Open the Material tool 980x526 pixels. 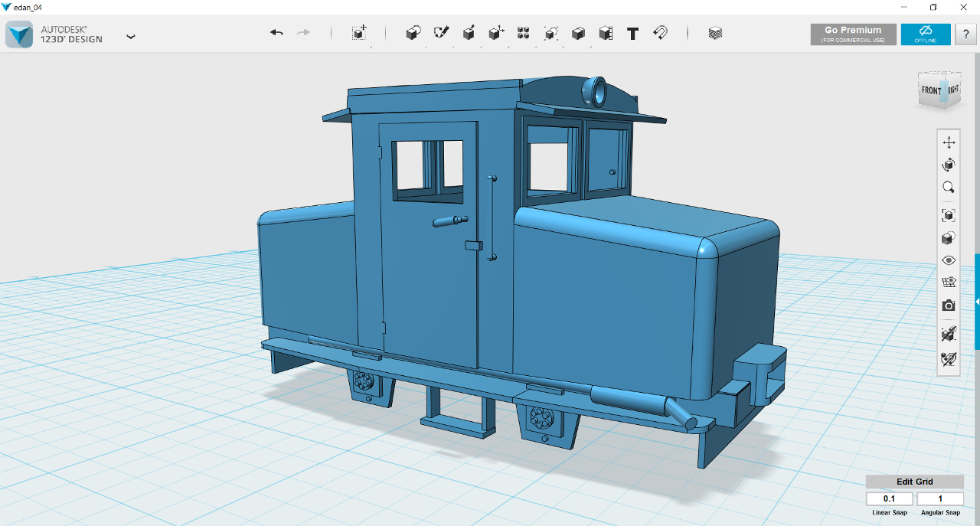tap(715, 33)
